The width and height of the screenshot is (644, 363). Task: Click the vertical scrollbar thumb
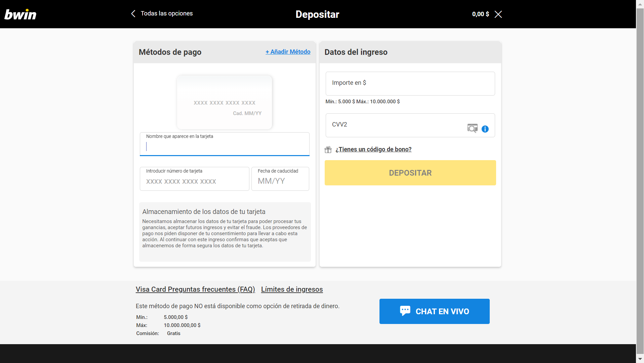tap(640, 181)
